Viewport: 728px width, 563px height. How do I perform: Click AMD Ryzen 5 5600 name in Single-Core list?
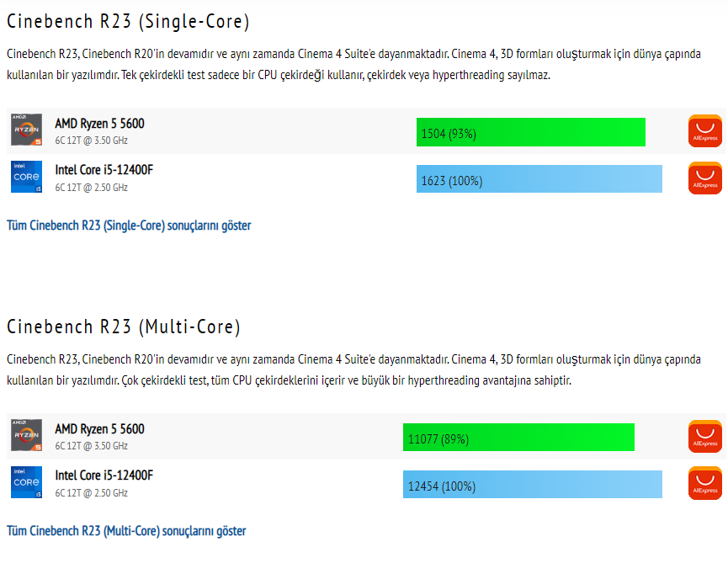pyautogui.click(x=99, y=124)
